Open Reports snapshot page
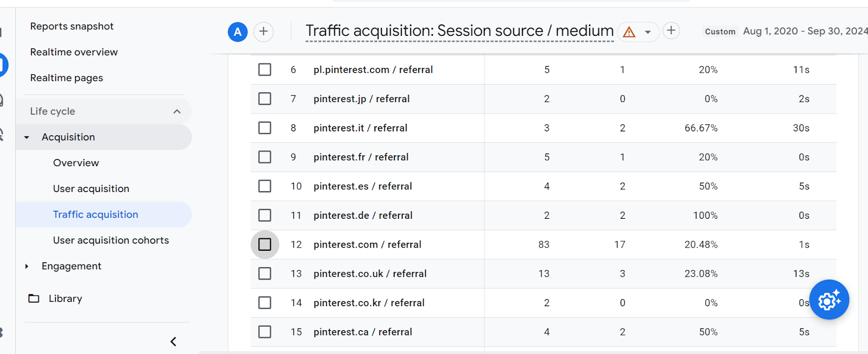Image resolution: width=868 pixels, height=354 pixels. pos(72,26)
